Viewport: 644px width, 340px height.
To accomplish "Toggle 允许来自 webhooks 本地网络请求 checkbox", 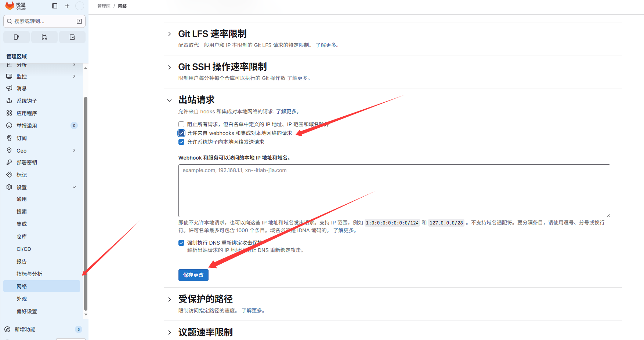I will tap(181, 133).
